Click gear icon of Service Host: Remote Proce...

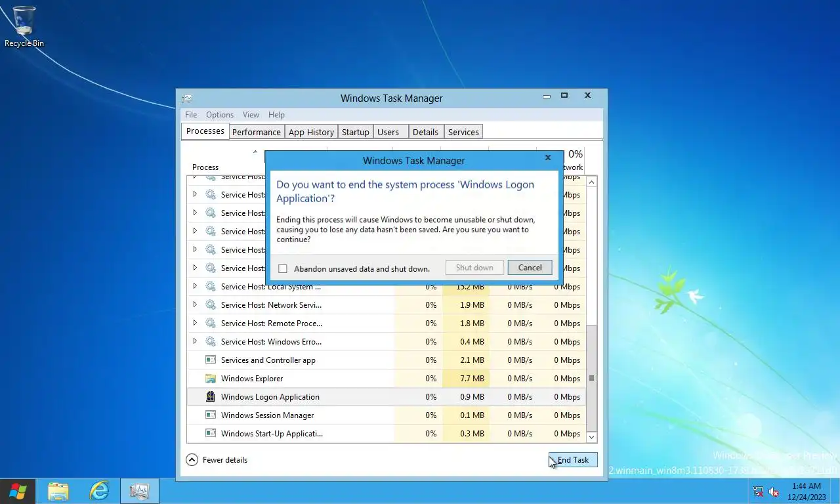tap(211, 323)
